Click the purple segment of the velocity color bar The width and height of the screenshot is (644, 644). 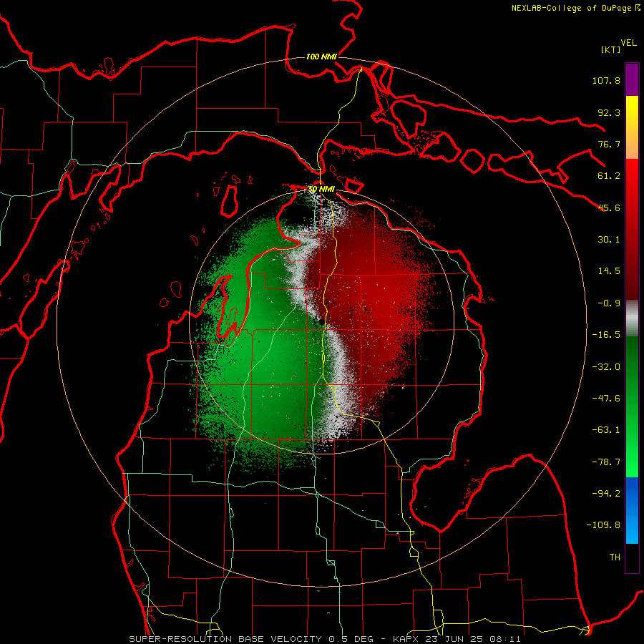632,79
